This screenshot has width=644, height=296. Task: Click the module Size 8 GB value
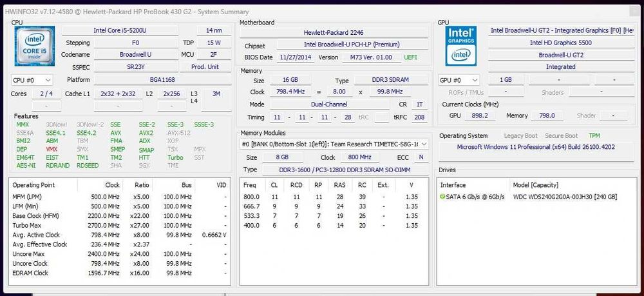click(x=282, y=157)
